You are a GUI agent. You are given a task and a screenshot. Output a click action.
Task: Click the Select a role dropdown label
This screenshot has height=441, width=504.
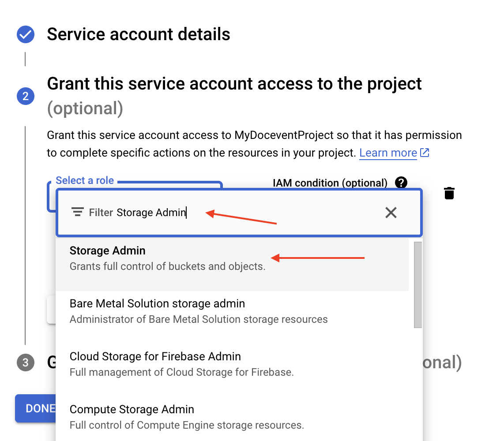coord(85,180)
